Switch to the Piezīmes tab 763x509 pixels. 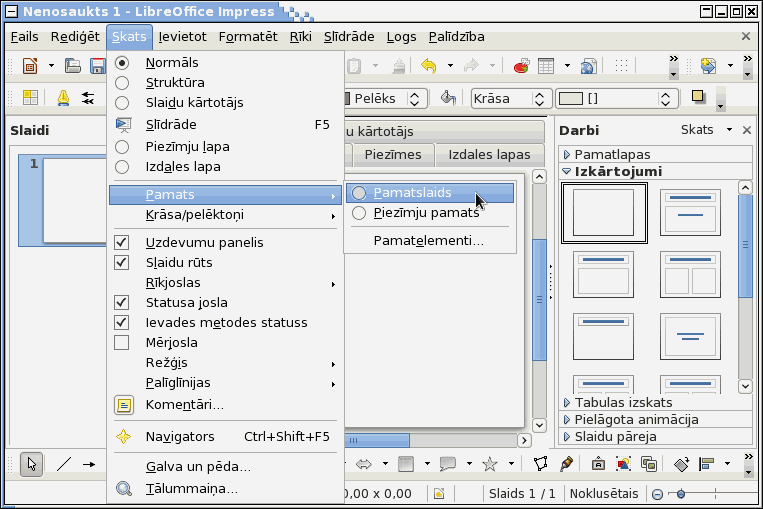click(x=393, y=155)
